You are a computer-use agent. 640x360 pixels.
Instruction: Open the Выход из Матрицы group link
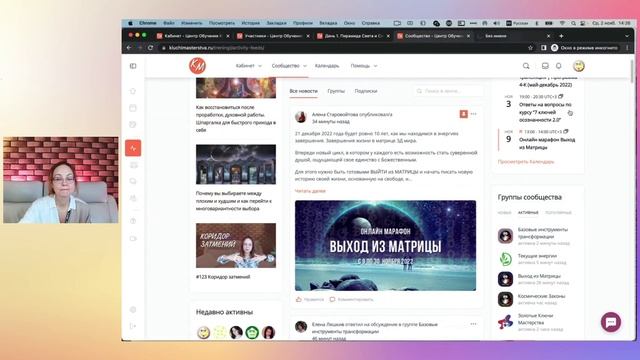[x=539, y=276]
